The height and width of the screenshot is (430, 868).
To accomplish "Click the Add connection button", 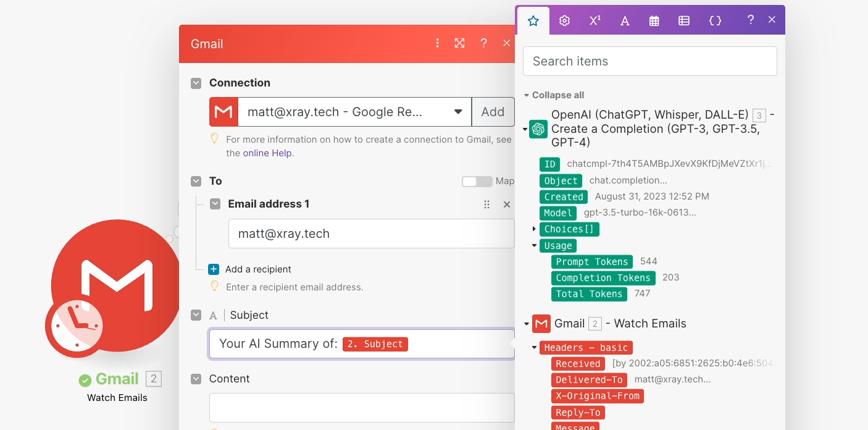I will coord(493,112).
